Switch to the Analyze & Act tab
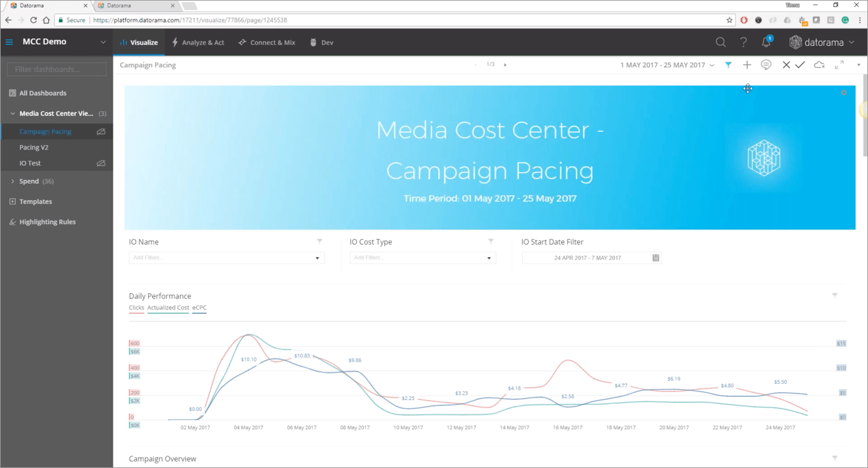Viewport: 868px width, 468px height. tap(198, 43)
